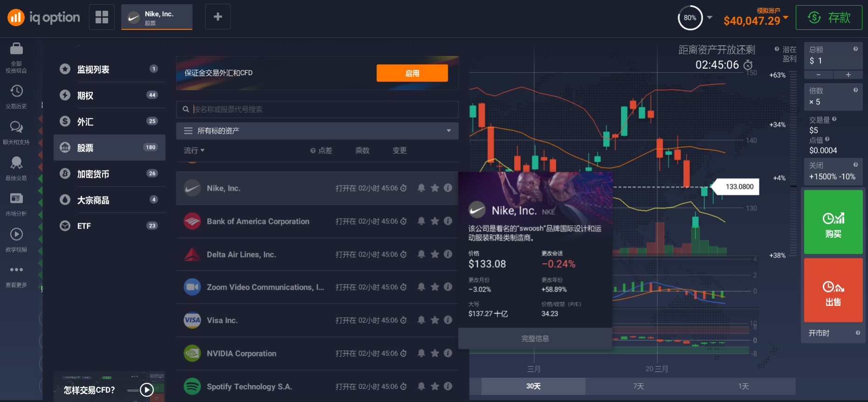
Task: Expand the 所有标的资产 dropdown
Action: pyautogui.click(x=317, y=131)
